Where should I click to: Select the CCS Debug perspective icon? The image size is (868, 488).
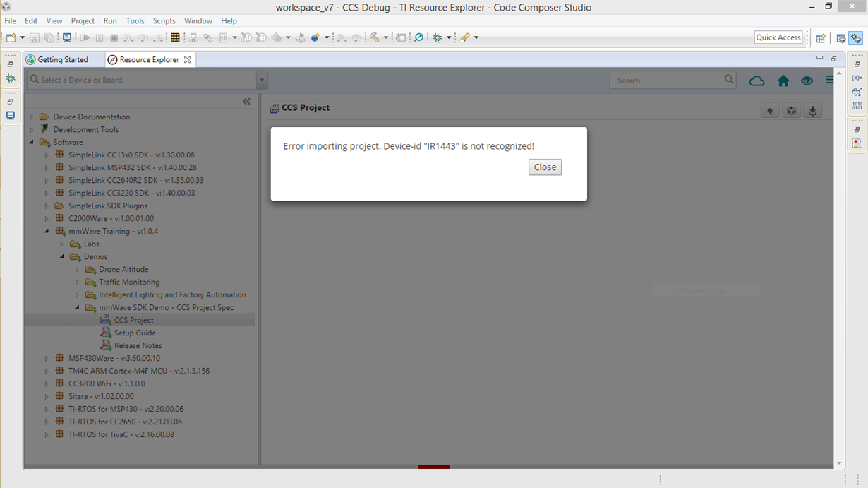pos(856,38)
